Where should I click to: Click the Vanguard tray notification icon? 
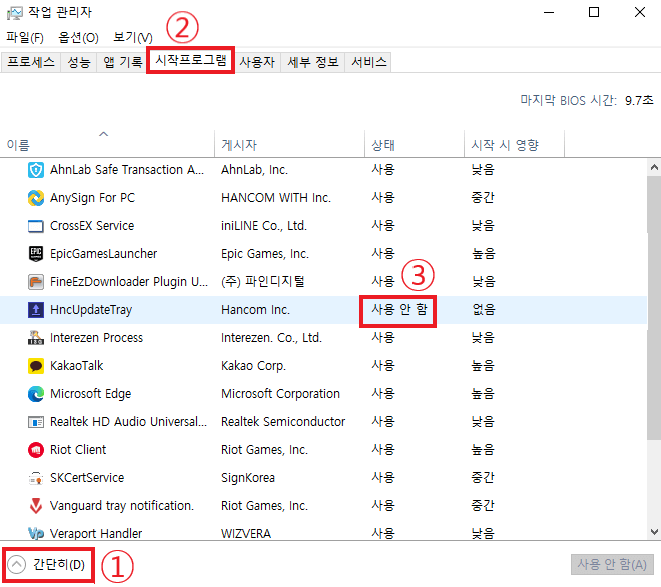(36, 506)
